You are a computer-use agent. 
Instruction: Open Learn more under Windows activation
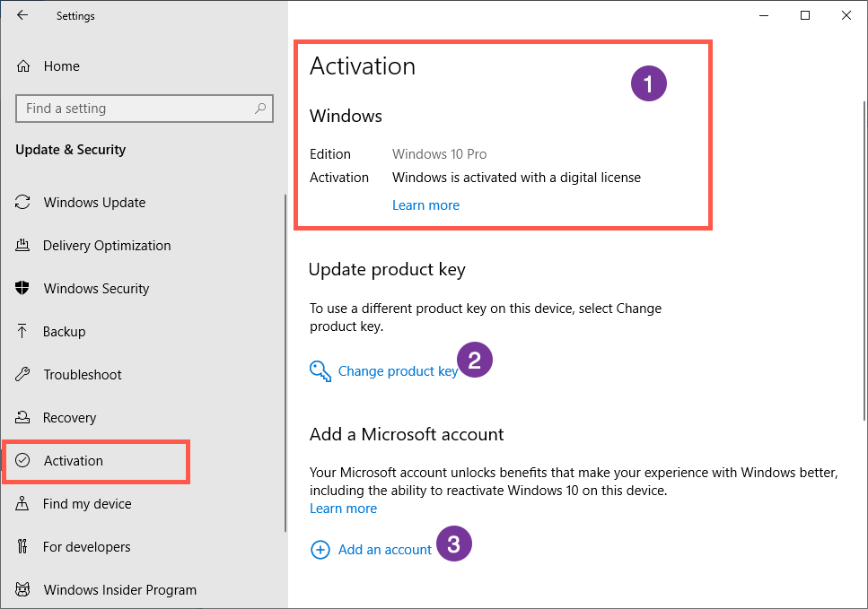click(425, 205)
